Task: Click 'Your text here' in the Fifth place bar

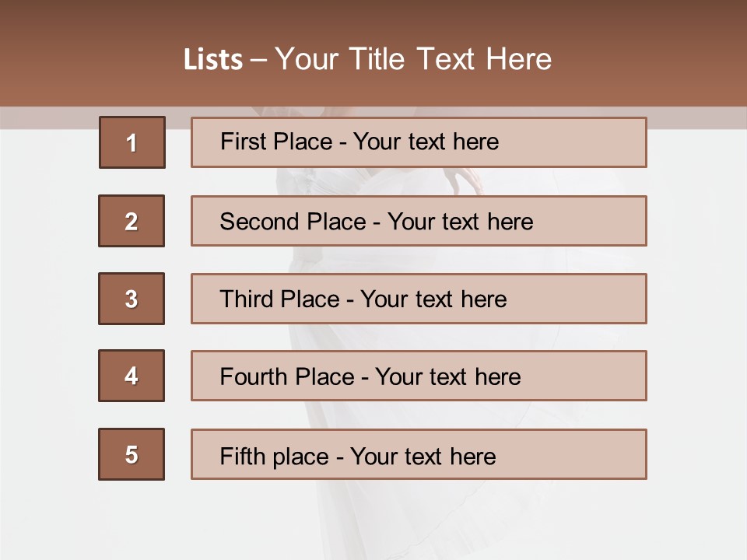Action: click(423, 456)
